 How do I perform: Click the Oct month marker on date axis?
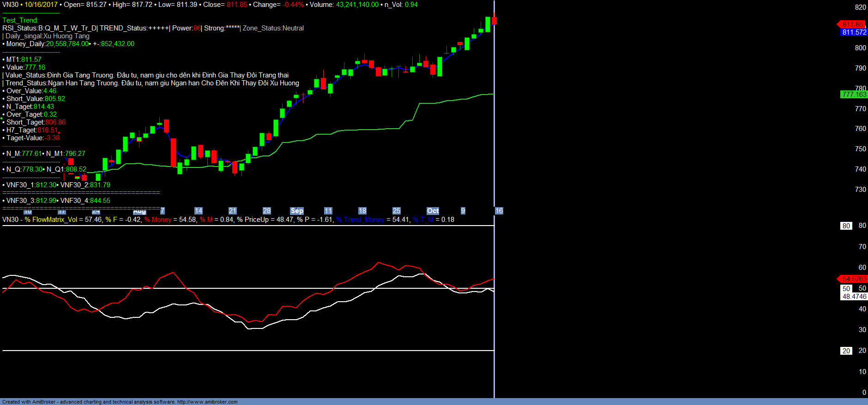point(433,211)
